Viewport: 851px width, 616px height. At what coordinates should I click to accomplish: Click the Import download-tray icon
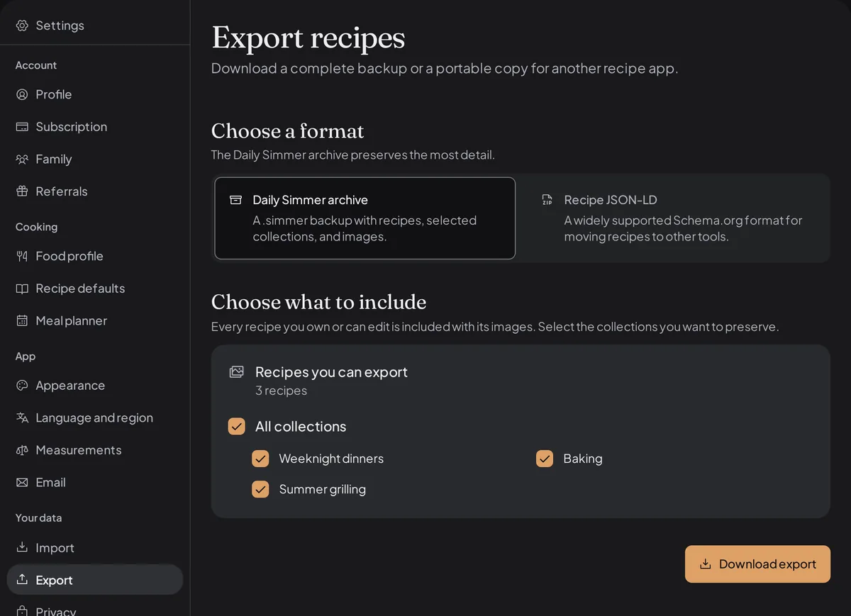[x=22, y=548]
